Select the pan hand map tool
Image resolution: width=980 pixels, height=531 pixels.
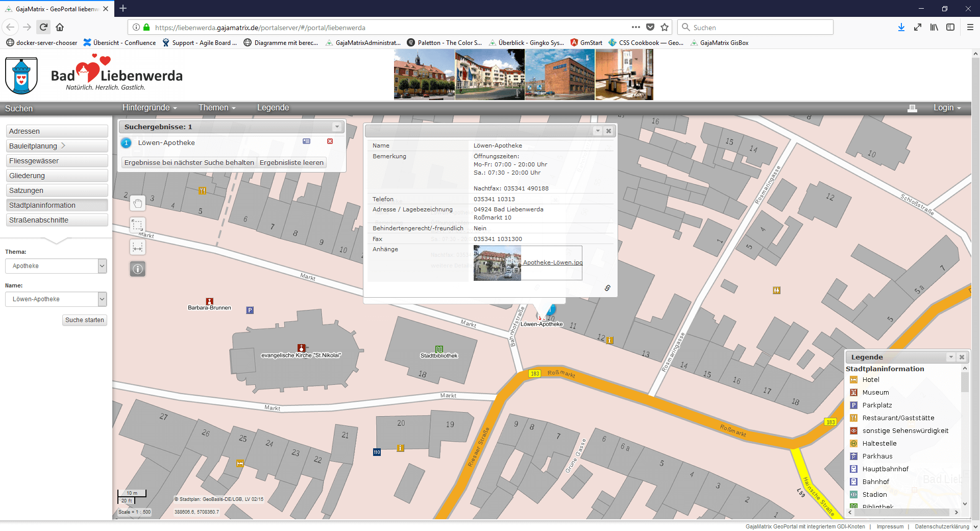click(x=138, y=203)
